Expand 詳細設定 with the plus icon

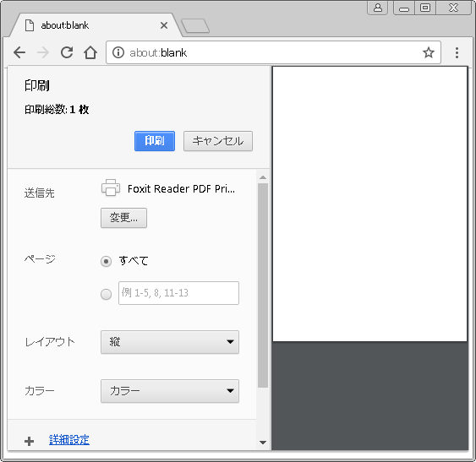click(29, 441)
